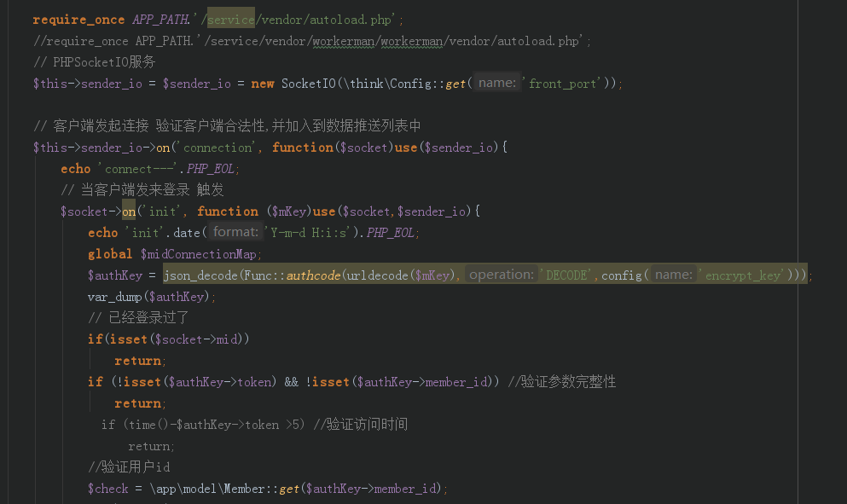Screen dimensions: 847x504
Task: Click '$authKey->token' inside the !isset condition
Action: 219,382
